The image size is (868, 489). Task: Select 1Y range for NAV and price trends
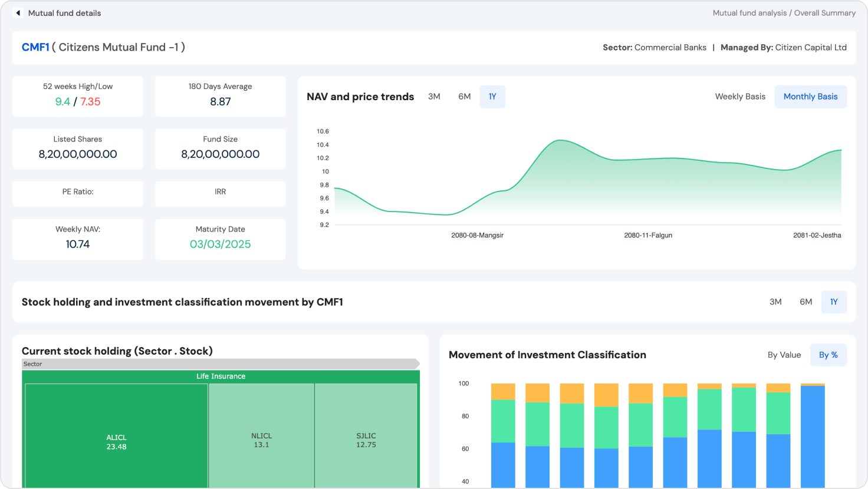click(x=492, y=97)
